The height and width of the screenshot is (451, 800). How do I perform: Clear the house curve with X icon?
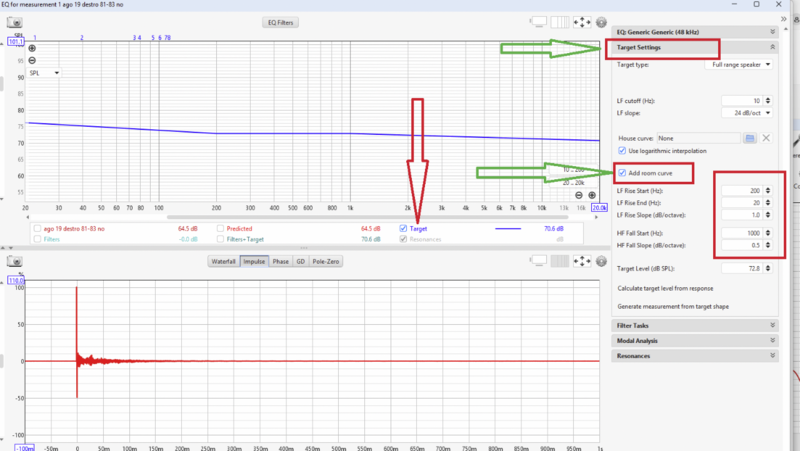766,138
